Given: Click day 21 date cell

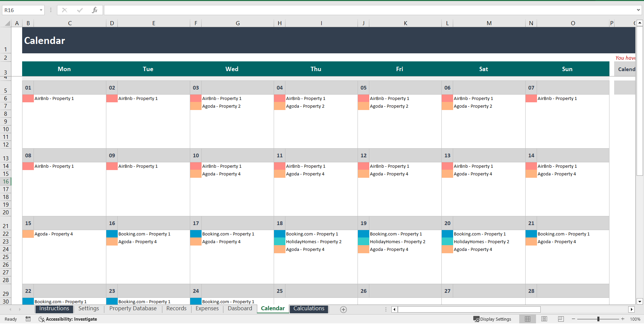Looking at the screenshot, I should 531,223.
